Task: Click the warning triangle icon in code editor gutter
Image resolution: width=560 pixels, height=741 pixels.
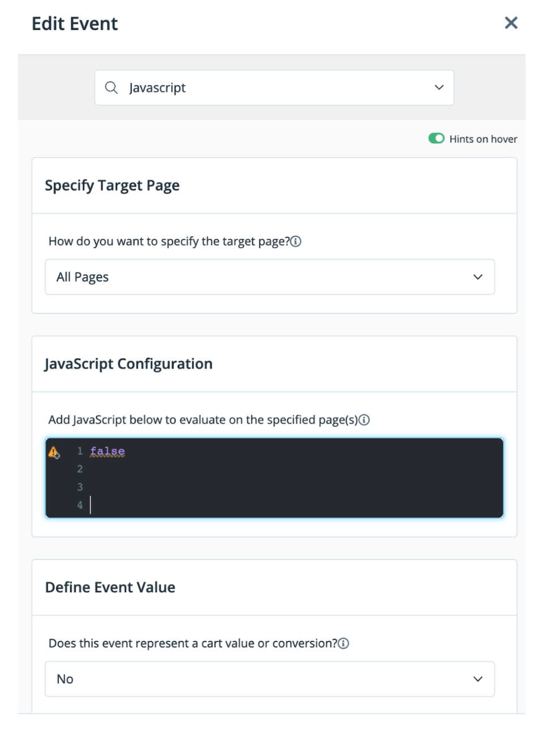Action: pos(54,452)
